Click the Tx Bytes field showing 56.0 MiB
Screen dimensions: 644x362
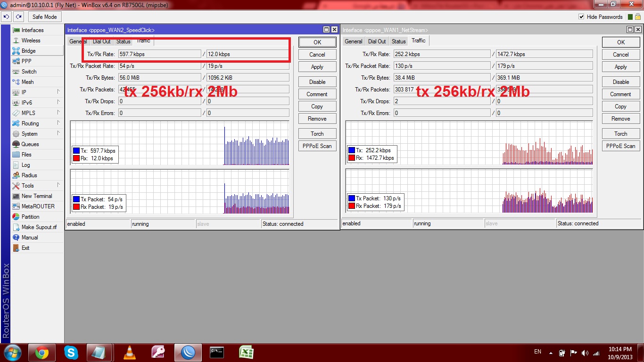[159, 78]
